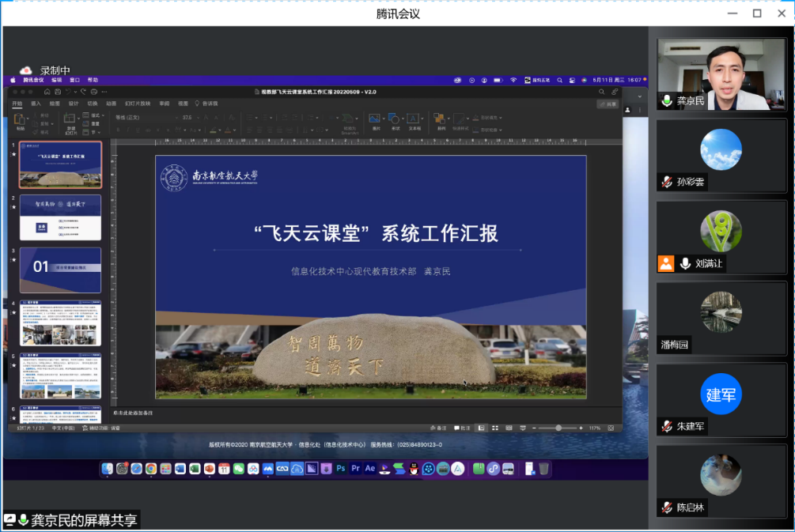Start slideshow from the status bar icon
Screen dimensions: 795x532
[x=523, y=428]
